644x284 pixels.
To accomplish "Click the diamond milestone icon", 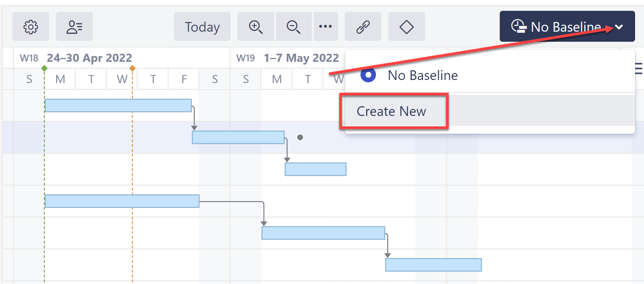I will 407,27.
